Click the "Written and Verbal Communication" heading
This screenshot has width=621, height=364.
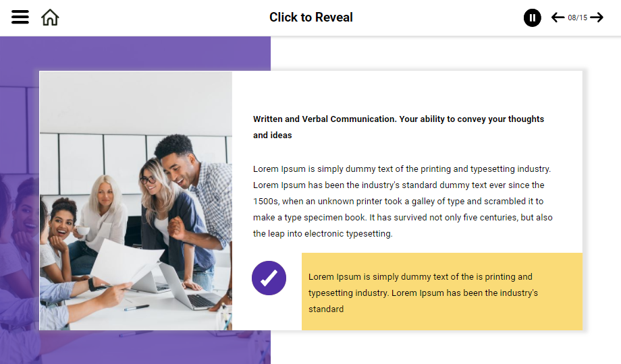point(398,127)
